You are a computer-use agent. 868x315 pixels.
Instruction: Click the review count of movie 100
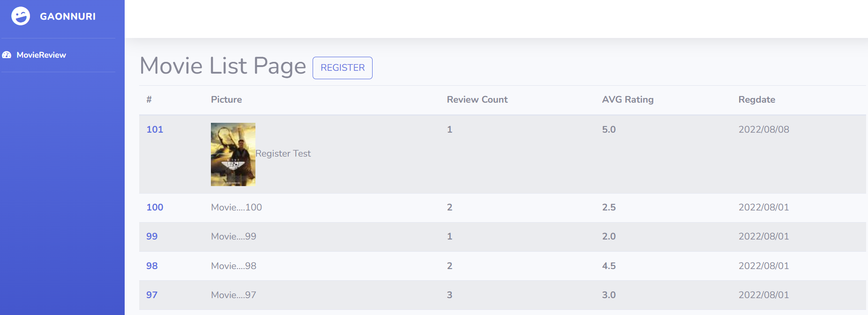(449, 207)
